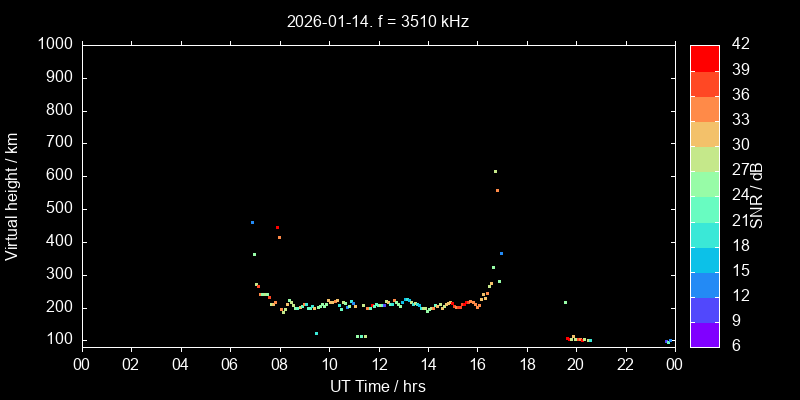Click the red data point near 440 km
Viewport: 800px width, 400px height.
pyautogui.click(x=278, y=228)
